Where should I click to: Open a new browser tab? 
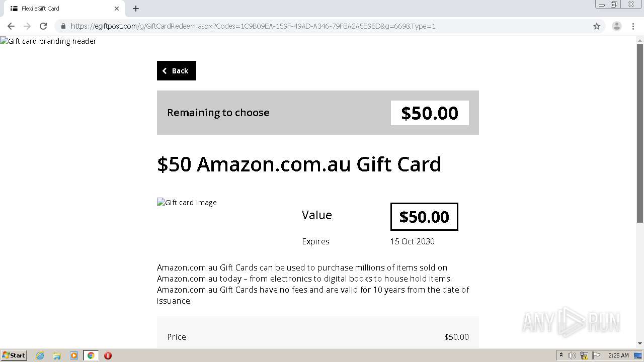click(136, 9)
